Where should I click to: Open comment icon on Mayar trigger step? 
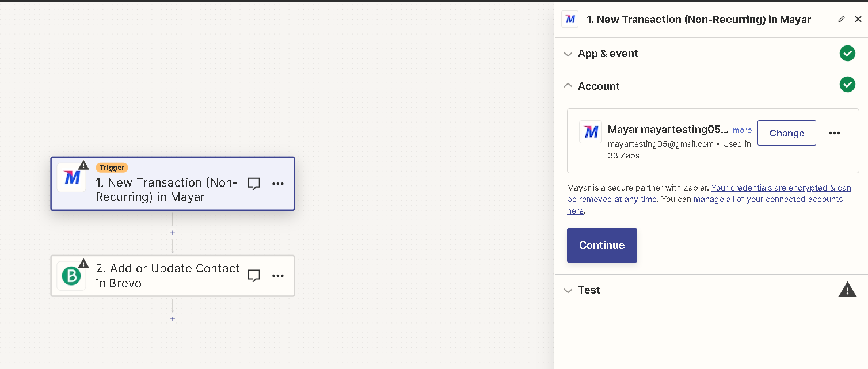tap(254, 184)
